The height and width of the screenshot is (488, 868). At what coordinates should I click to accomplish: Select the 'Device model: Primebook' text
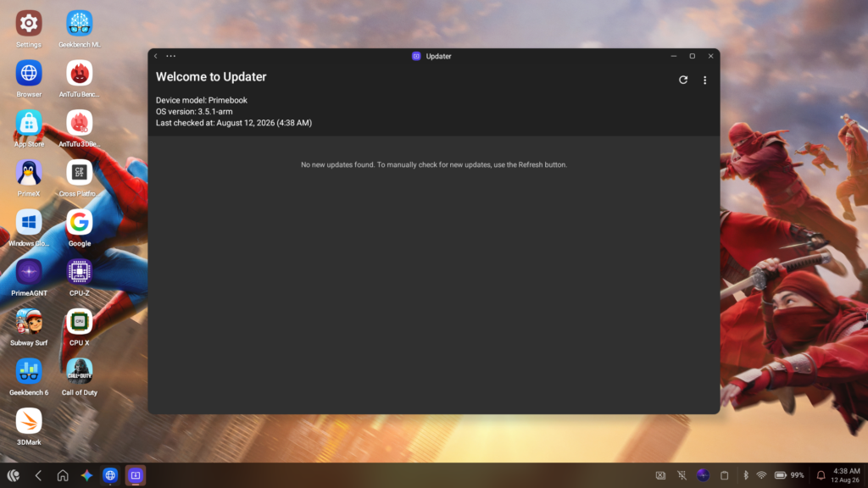pyautogui.click(x=202, y=100)
